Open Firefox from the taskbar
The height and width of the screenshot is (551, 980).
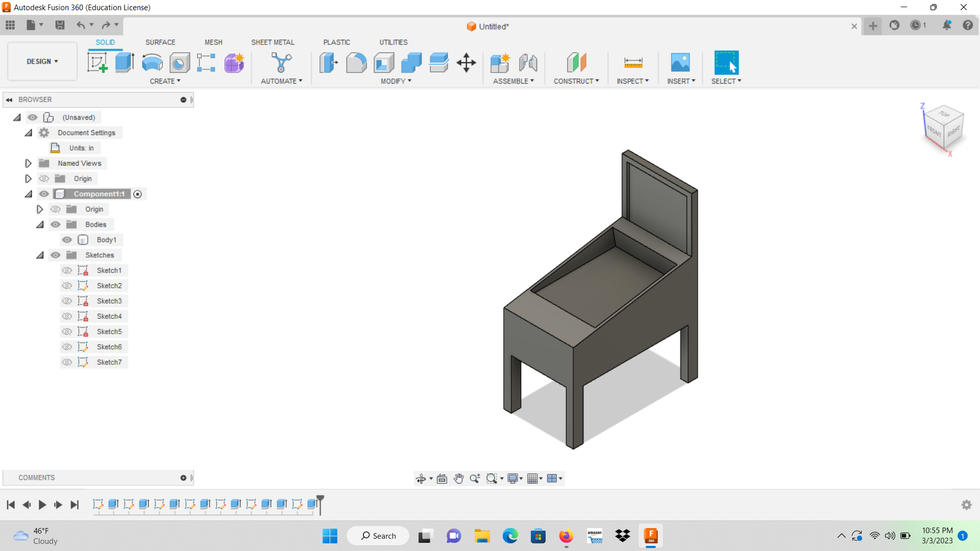click(x=566, y=536)
